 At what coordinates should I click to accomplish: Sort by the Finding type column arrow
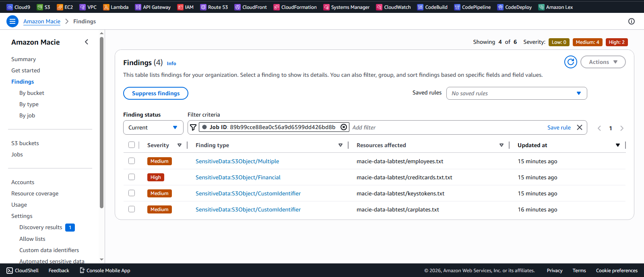pos(341,145)
